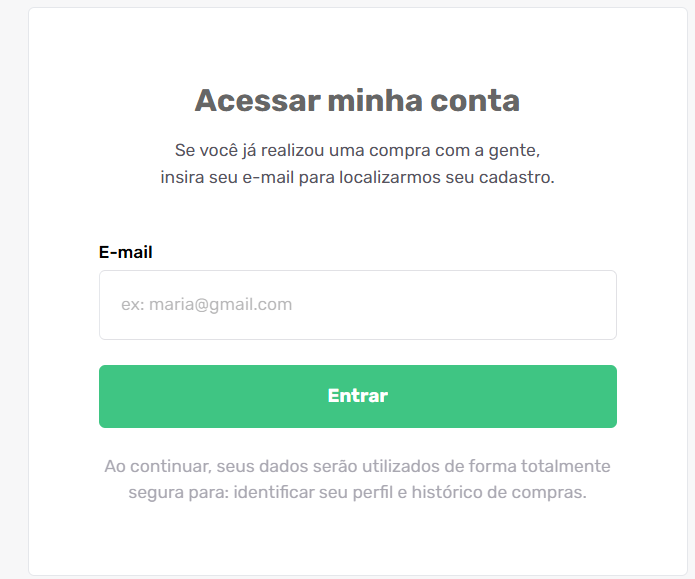Click the word 'minha' in the title
695x579 pixels.
point(375,101)
